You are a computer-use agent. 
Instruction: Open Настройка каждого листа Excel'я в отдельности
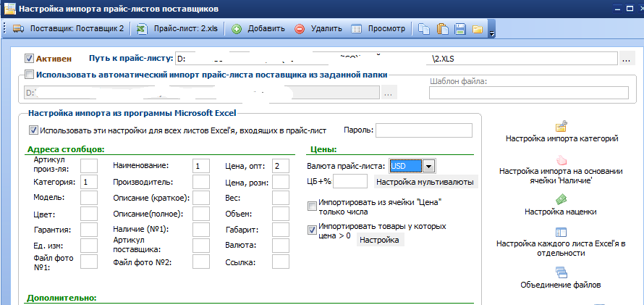(x=561, y=248)
